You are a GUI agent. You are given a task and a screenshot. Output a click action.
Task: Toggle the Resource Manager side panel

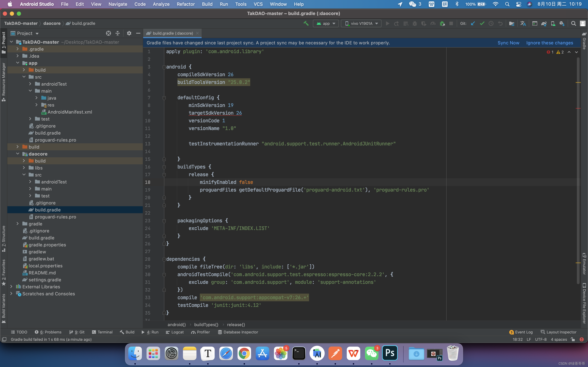coord(3,82)
